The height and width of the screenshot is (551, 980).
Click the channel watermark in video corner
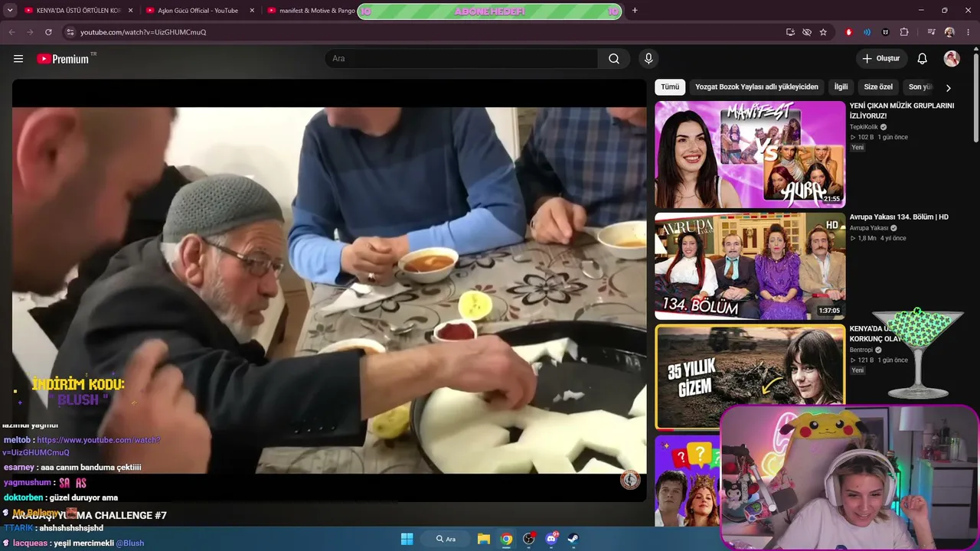tap(630, 480)
